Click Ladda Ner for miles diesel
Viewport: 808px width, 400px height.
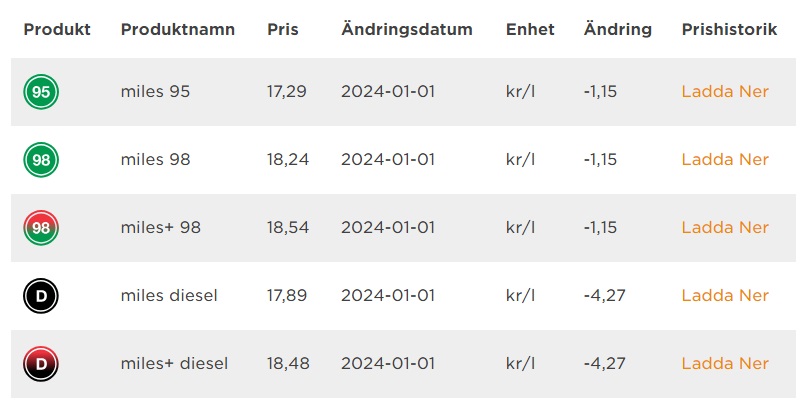[x=725, y=296]
